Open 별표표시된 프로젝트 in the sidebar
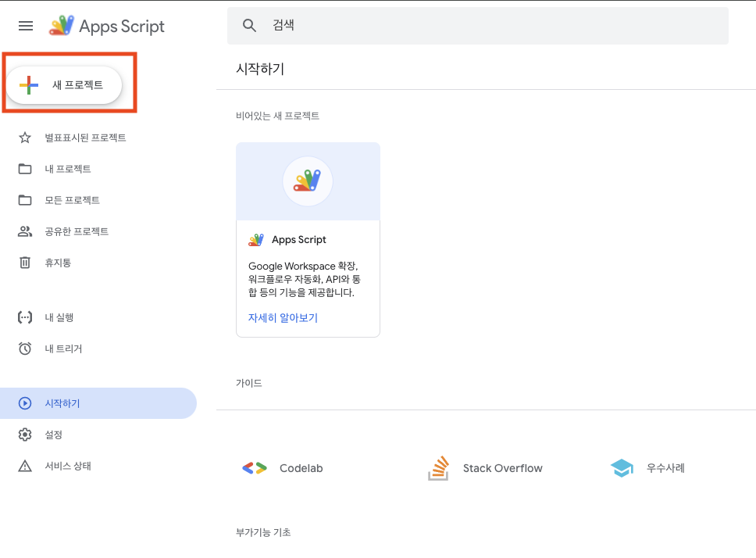756x558 pixels. (x=85, y=138)
